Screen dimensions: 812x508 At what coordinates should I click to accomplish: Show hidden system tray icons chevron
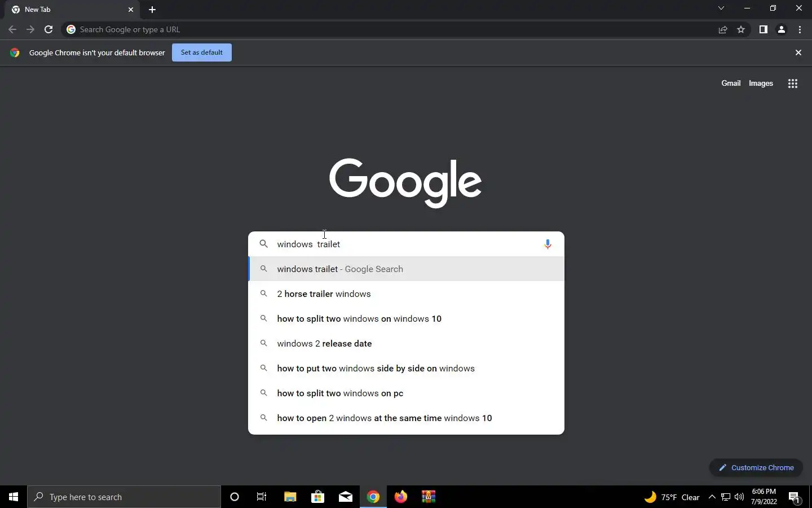(712, 497)
